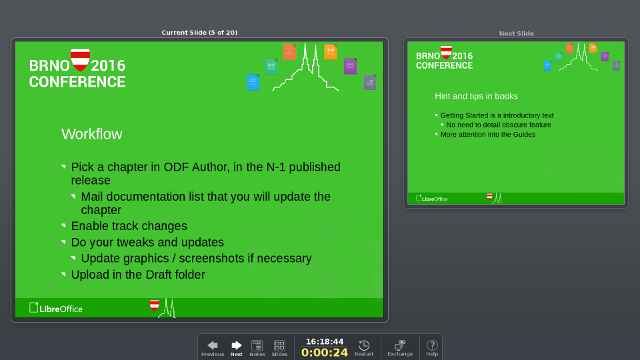Click the yellow elapsed time counter
This screenshot has width=640, height=360.
click(x=324, y=353)
